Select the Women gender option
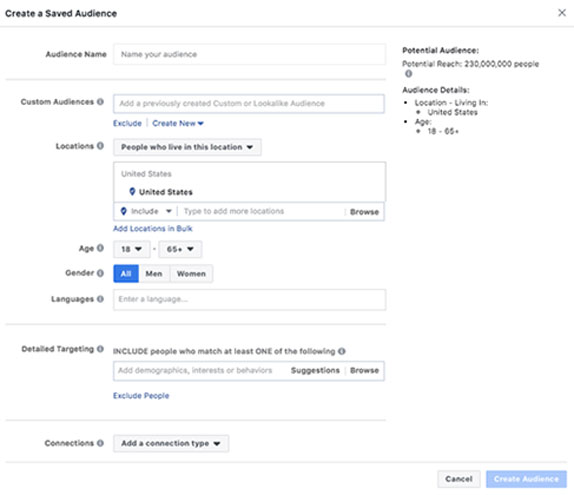 (x=191, y=273)
